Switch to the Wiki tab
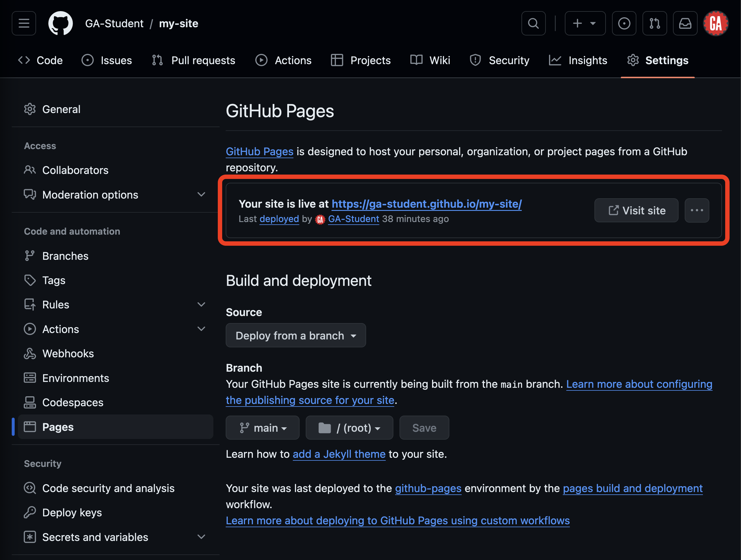Screen dimensions: 741x560 (x=430, y=60)
